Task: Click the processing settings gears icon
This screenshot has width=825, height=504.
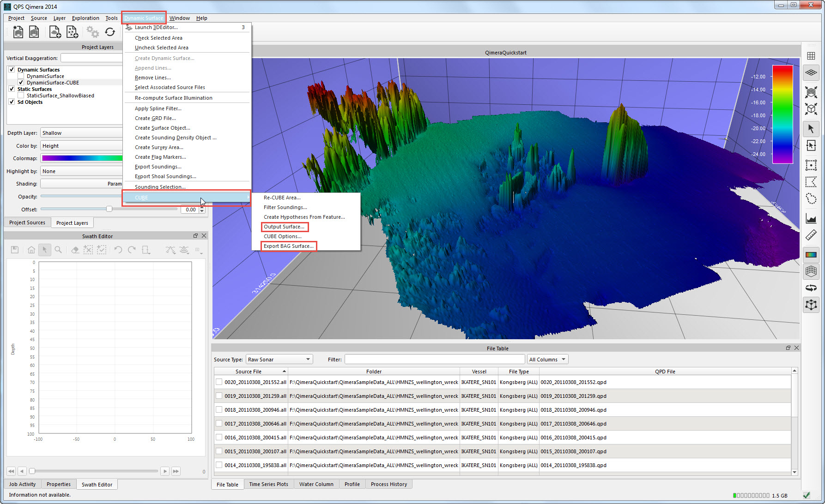Action: tap(92, 32)
